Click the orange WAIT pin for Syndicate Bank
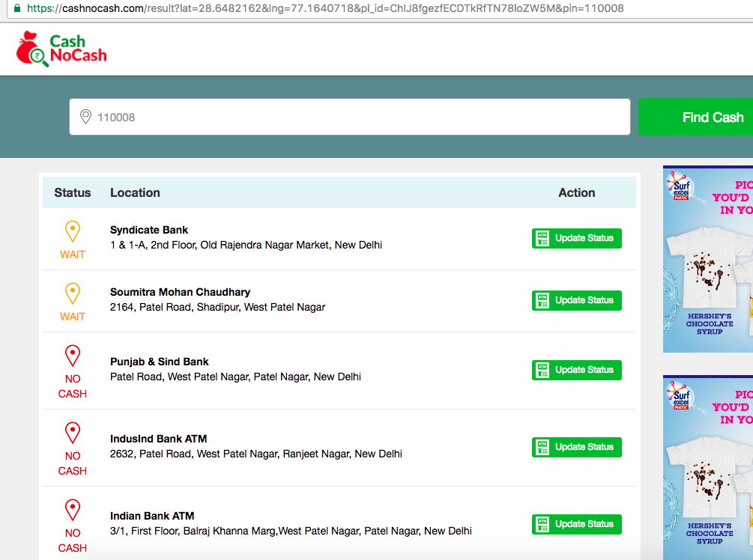The width and height of the screenshot is (753, 560). coord(73,231)
